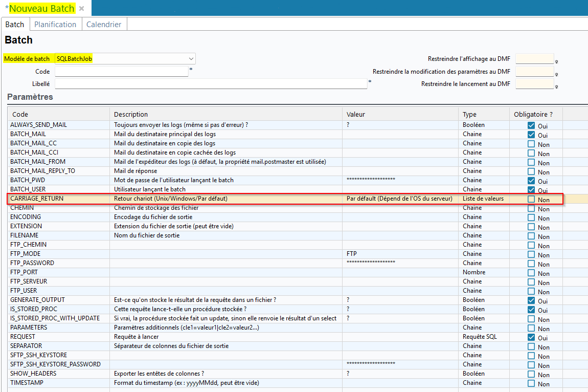
Task: Open the Calendrier tab
Action: click(x=104, y=25)
